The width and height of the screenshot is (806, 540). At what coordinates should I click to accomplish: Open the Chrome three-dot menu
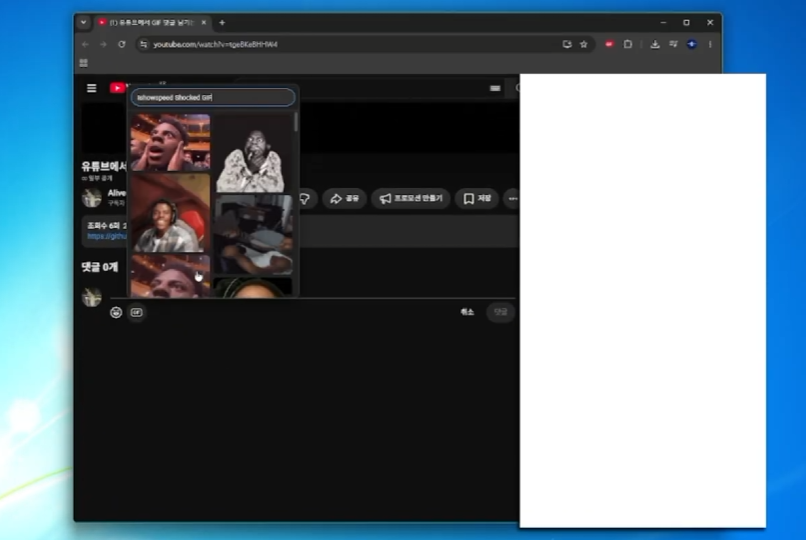710,45
